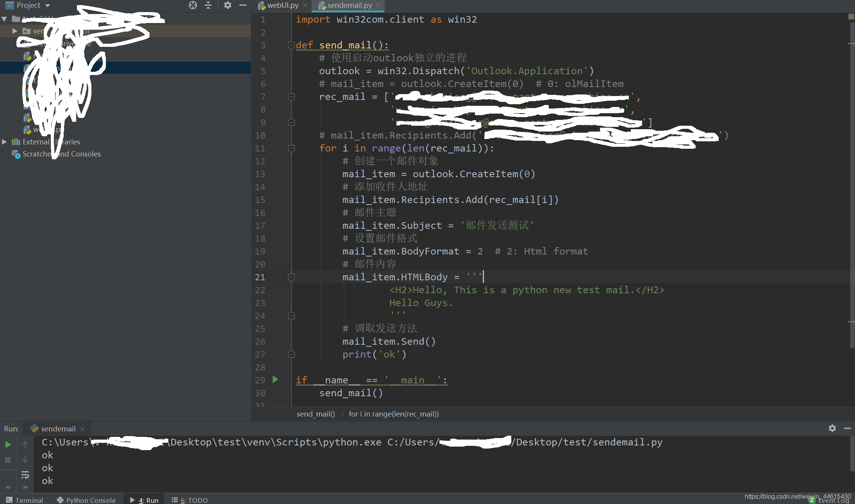Open the Terminal tool window
The width and height of the screenshot is (855, 504).
25,500
